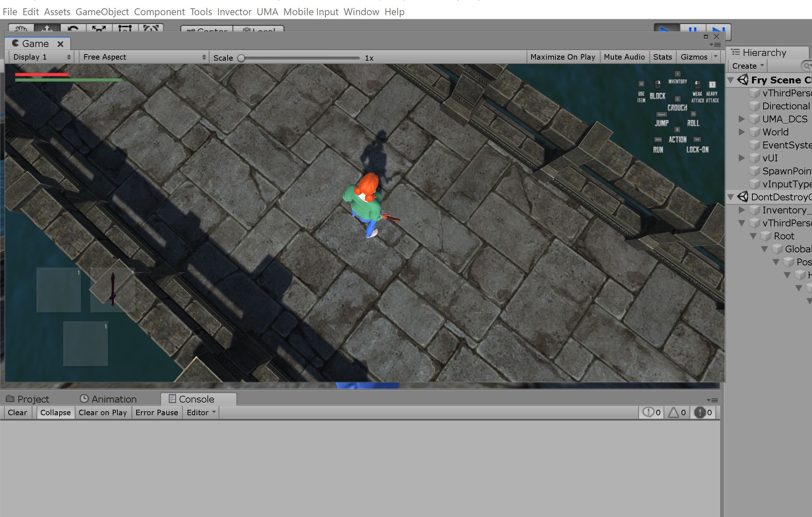Open the Editor dropdown in Console
The width and height of the screenshot is (812, 517).
coord(201,412)
